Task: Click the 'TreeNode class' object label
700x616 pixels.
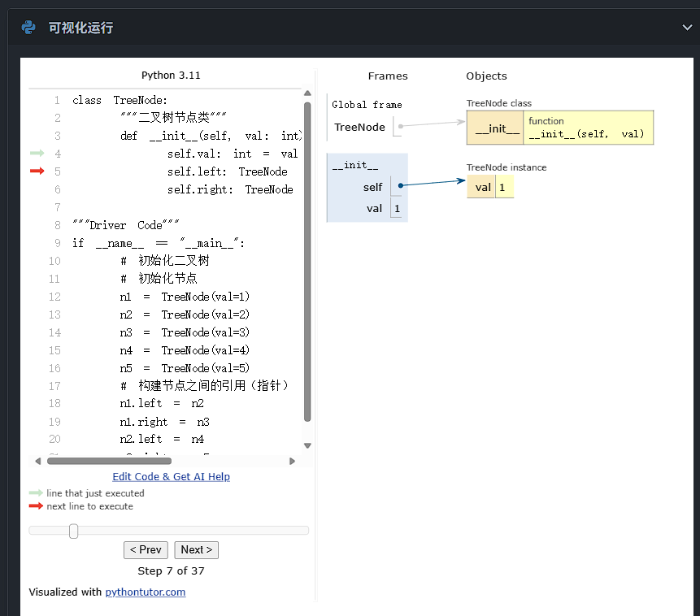Action: click(x=498, y=103)
